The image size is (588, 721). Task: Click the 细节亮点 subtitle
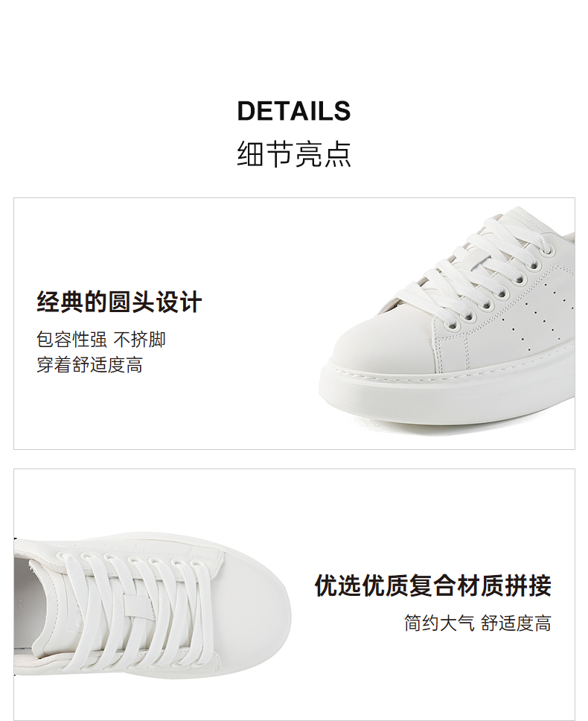294,154
